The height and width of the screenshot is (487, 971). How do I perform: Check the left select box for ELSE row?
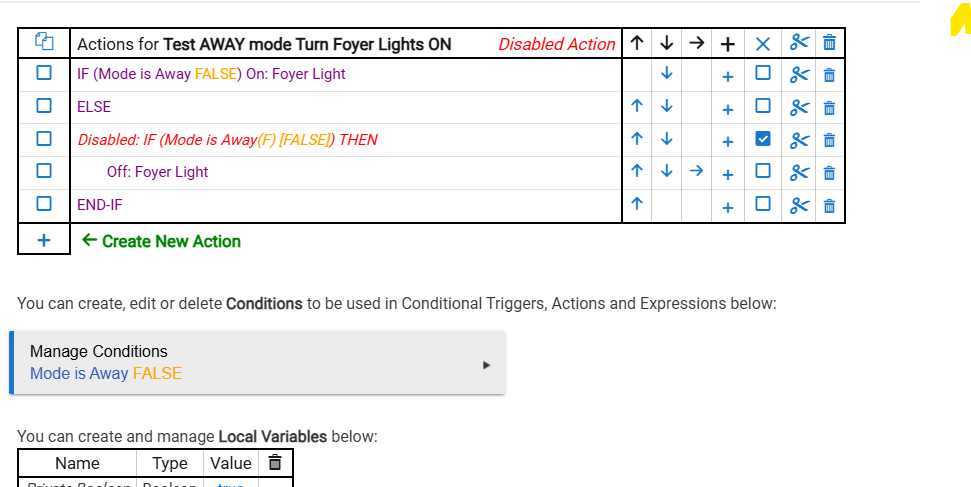(x=44, y=106)
